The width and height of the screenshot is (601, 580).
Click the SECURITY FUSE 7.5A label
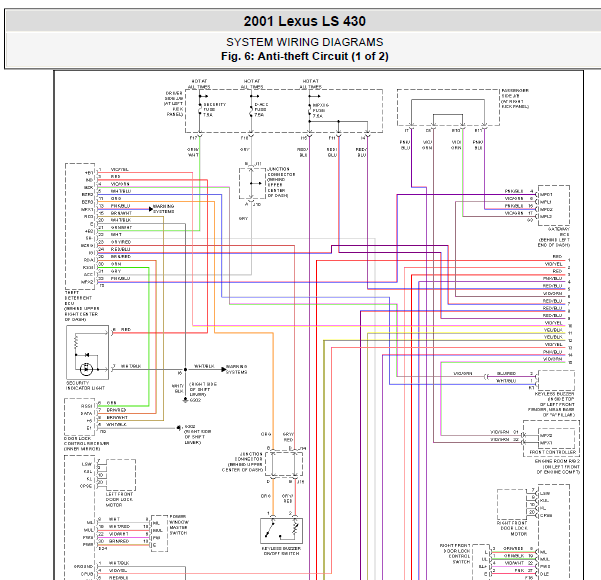214,109
